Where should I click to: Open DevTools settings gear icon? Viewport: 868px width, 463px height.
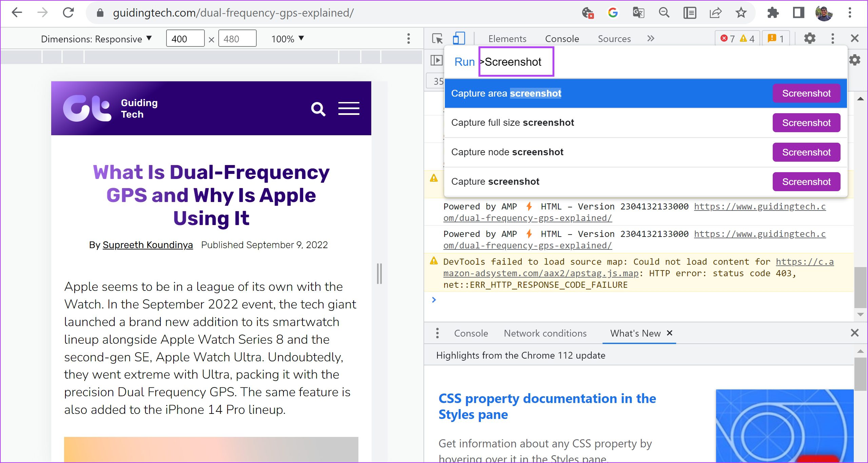point(810,38)
